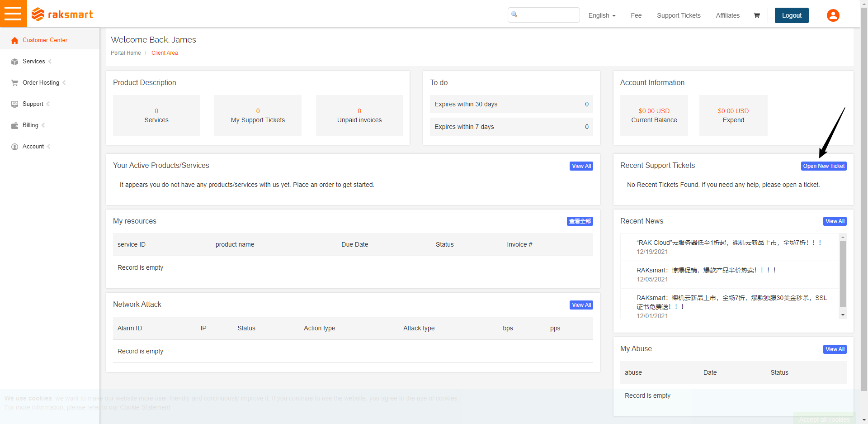Click View All for Network Attack
The image size is (868, 424).
(581, 305)
